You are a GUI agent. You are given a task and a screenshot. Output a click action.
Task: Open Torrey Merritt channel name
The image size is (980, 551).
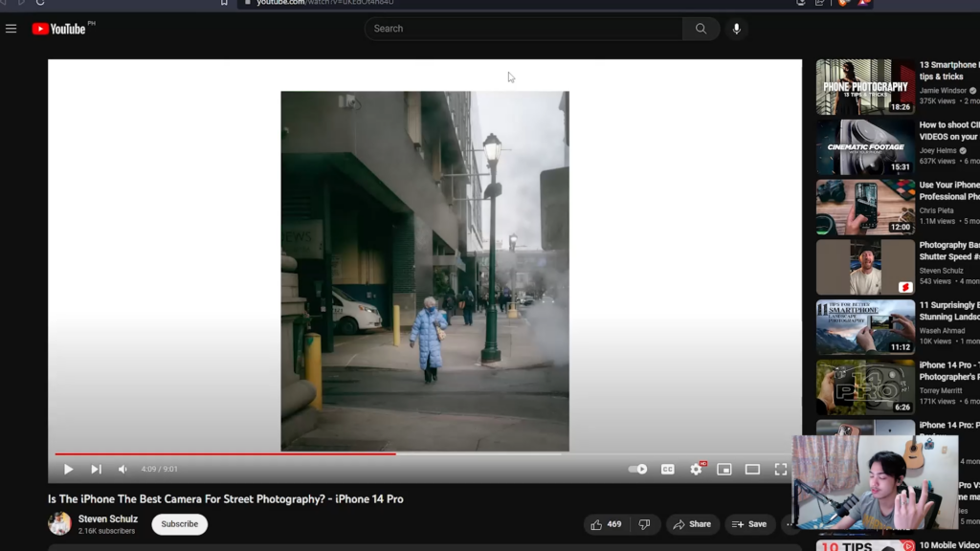tap(941, 390)
